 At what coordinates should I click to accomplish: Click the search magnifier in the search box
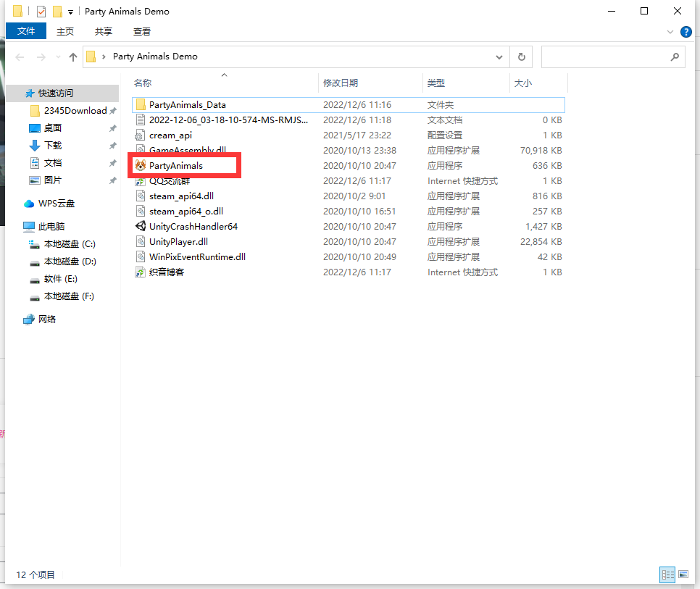[674, 57]
